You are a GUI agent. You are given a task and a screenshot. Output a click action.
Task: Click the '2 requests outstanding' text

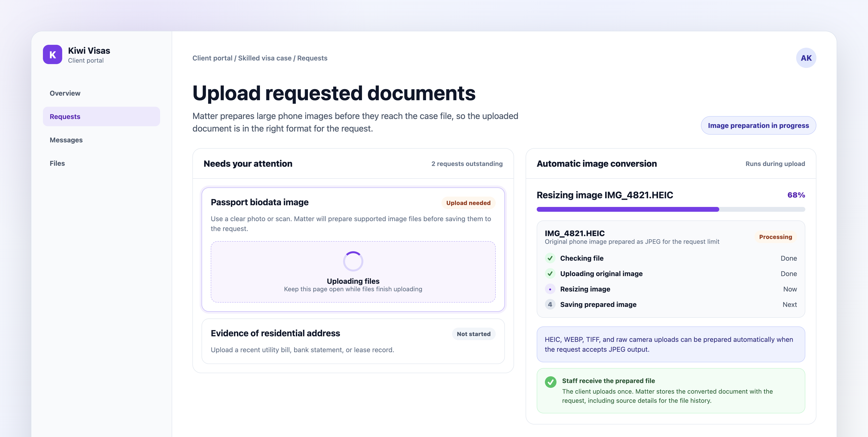coord(467,164)
